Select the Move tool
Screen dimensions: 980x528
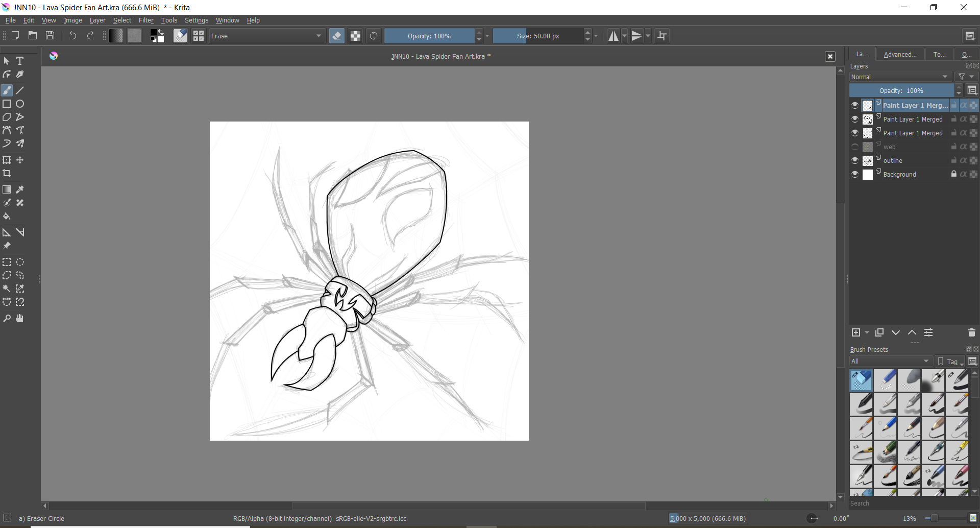pyautogui.click(x=20, y=160)
